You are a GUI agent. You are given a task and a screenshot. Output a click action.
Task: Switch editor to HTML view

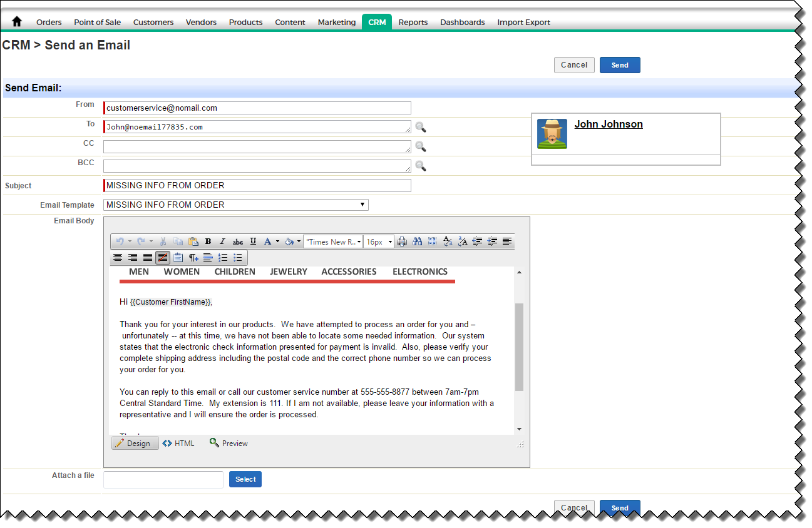coord(178,443)
